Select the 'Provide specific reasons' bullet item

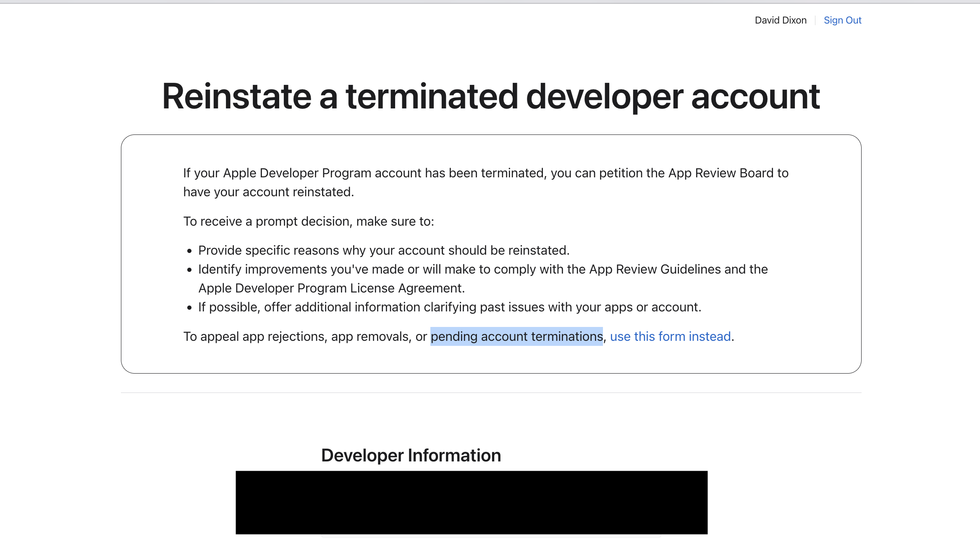tap(383, 250)
